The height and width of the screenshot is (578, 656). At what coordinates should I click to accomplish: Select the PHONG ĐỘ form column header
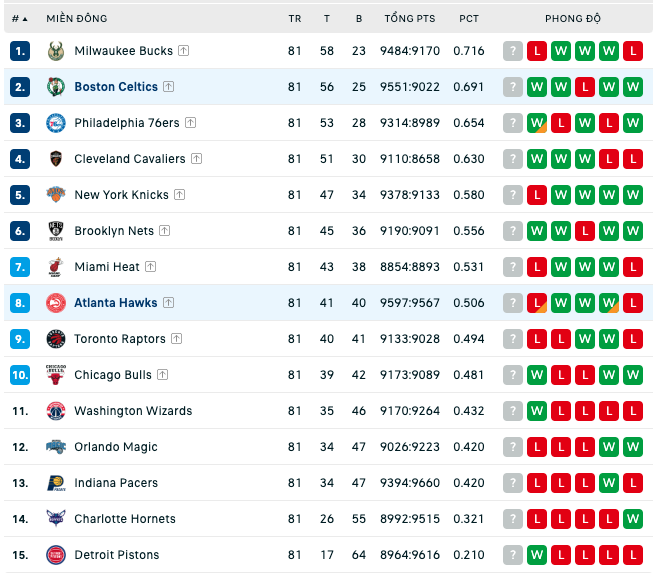click(x=573, y=18)
